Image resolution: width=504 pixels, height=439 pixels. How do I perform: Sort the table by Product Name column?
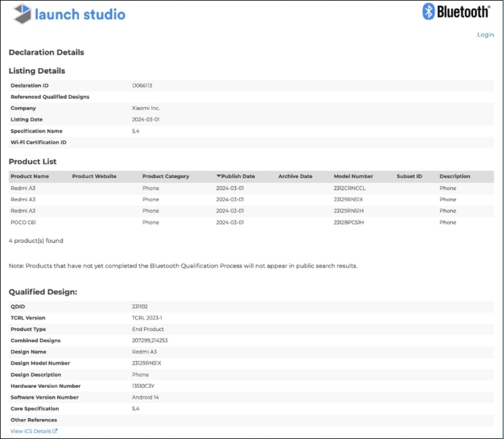coord(30,176)
